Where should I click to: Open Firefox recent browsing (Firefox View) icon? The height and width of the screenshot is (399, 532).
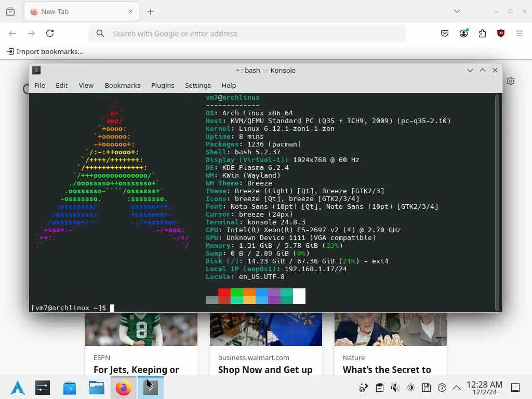[x=10, y=11]
